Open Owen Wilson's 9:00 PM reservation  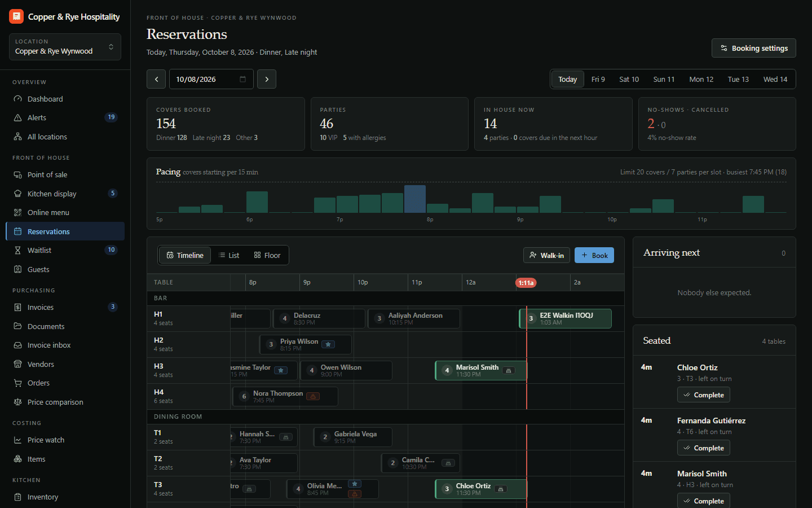(346, 370)
